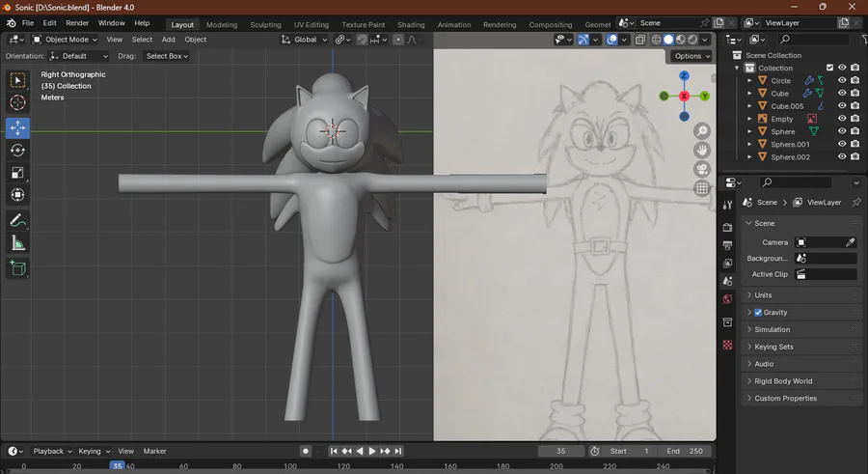Image resolution: width=868 pixels, height=474 pixels.
Task: Open the Render properties tab
Action: pyautogui.click(x=728, y=227)
